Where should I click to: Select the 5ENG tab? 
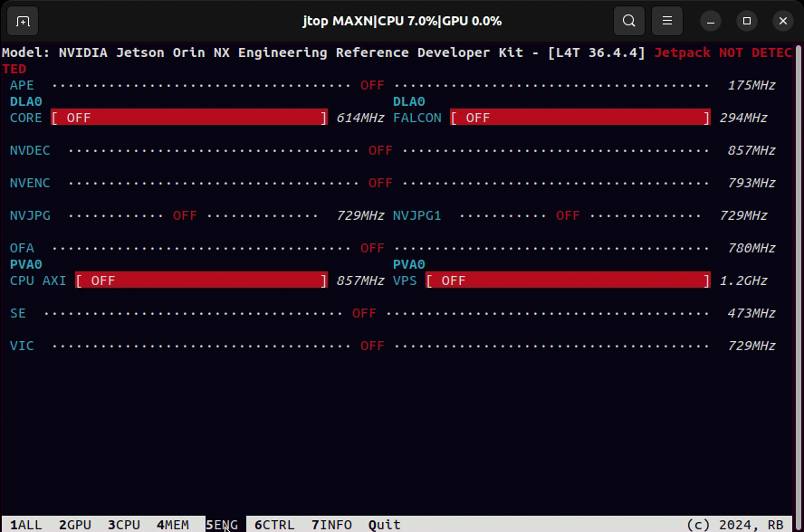coord(222,525)
